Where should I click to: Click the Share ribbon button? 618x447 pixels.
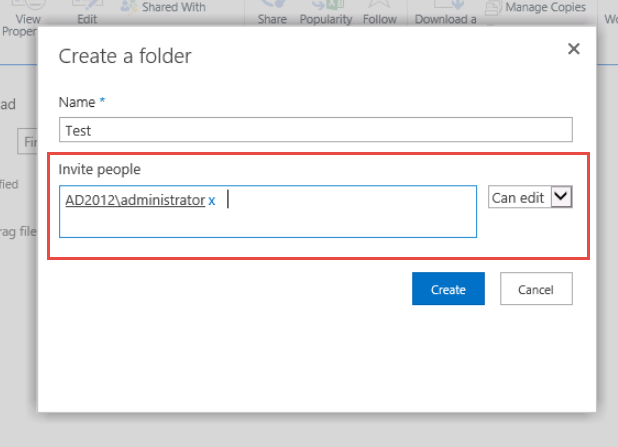pyautogui.click(x=272, y=18)
